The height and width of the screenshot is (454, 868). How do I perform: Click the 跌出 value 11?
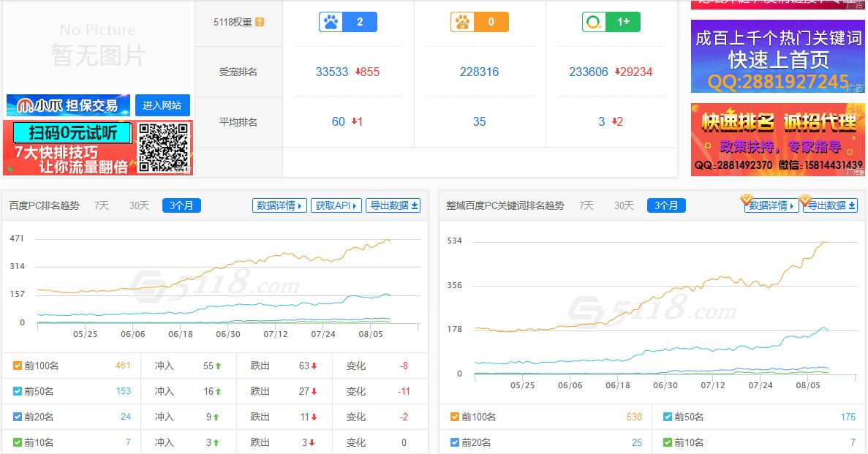click(304, 417)
